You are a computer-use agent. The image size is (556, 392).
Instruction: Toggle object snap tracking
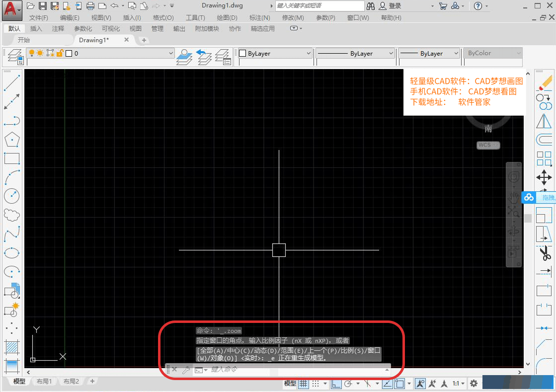point(387,384)
